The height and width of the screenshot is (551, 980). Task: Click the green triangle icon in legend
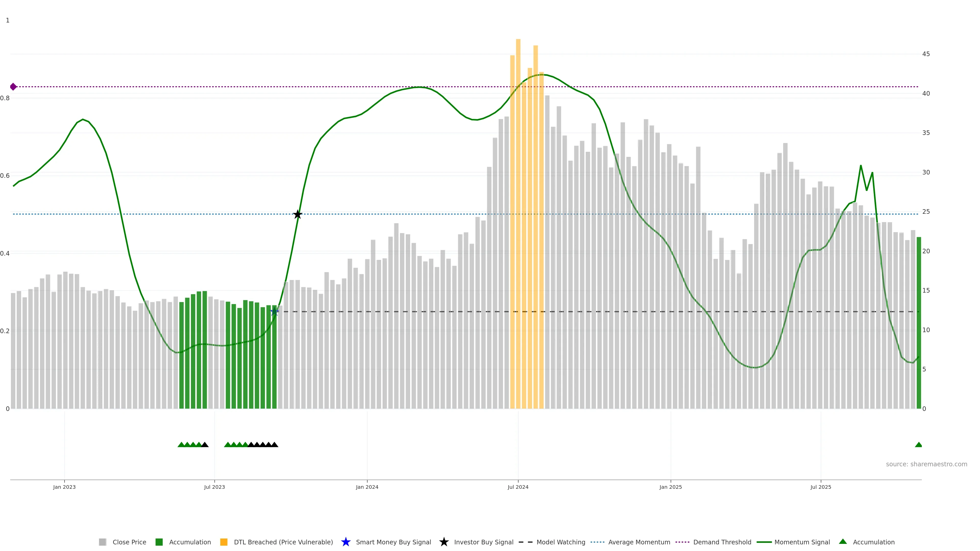click(x=843, y=542)
